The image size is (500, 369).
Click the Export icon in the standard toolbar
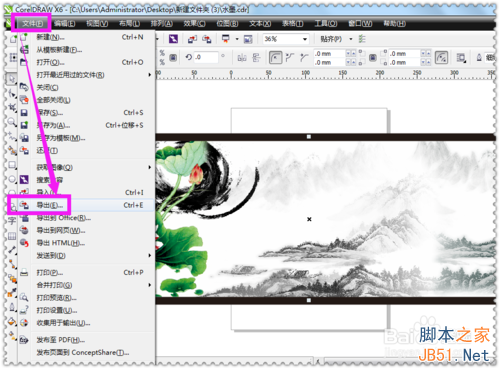[x=207, y=39]
